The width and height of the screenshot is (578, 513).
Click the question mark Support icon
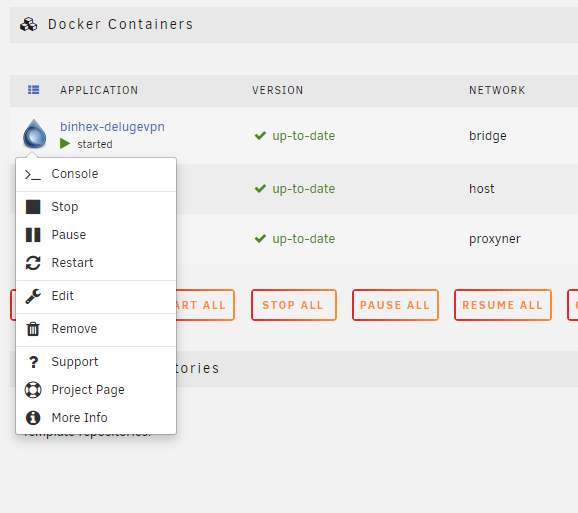pyautogui.click(x=33, y=362)
